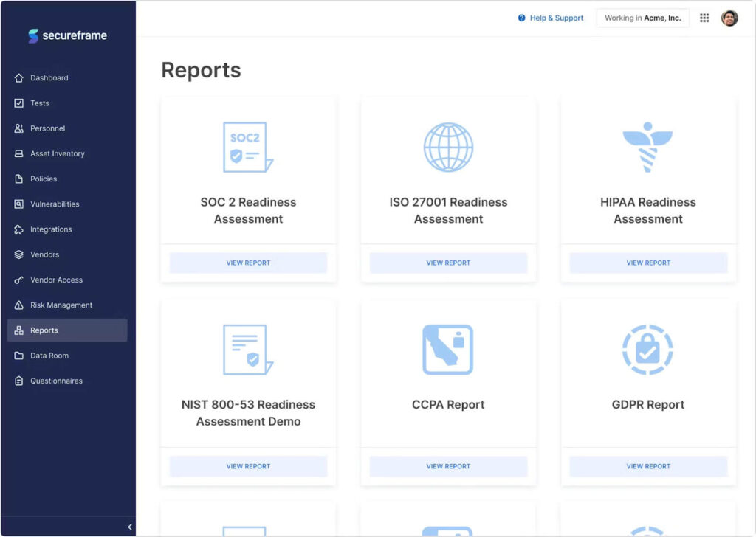This screenshot has width=756, height=537.
Task: Open the apps grid icon
Action: tap(704, 18)
